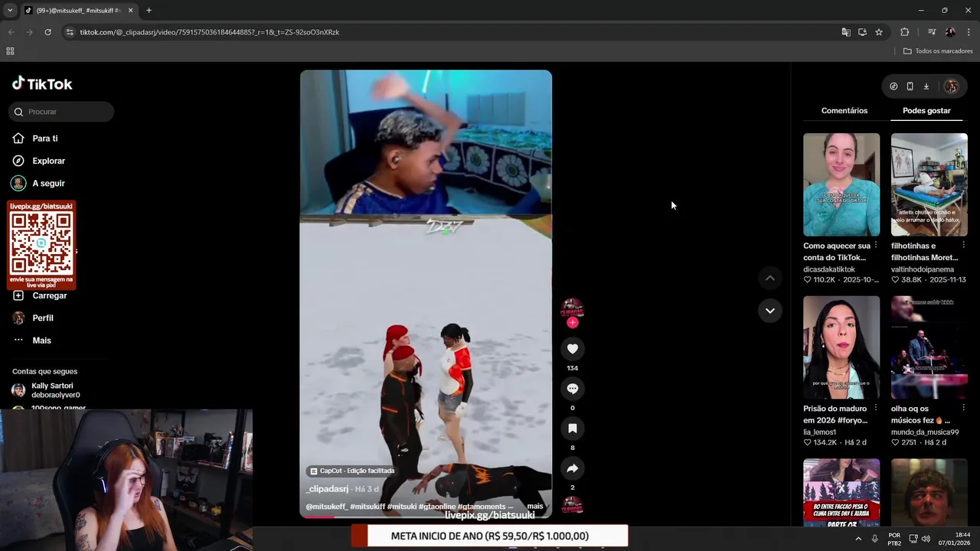Open the TikTok coins icon in top pill
Image resolution: width=980 pixels, height=551 pixels.
coord(893,86)
